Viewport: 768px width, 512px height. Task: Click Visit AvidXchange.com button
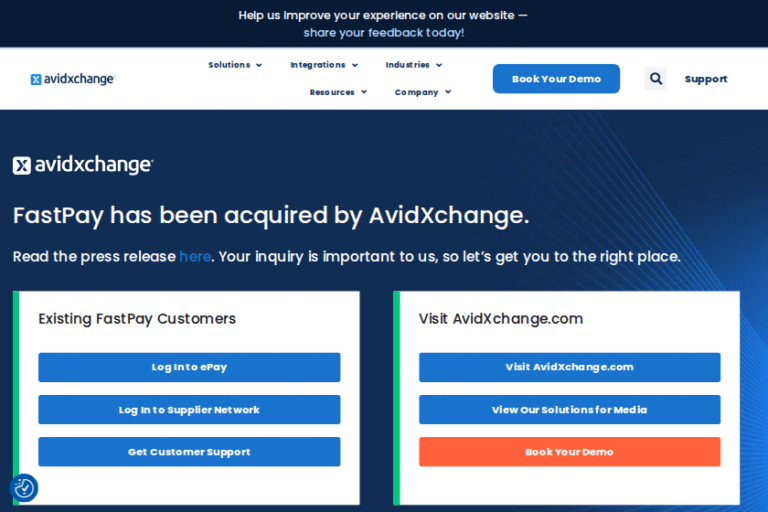(570, 367)
